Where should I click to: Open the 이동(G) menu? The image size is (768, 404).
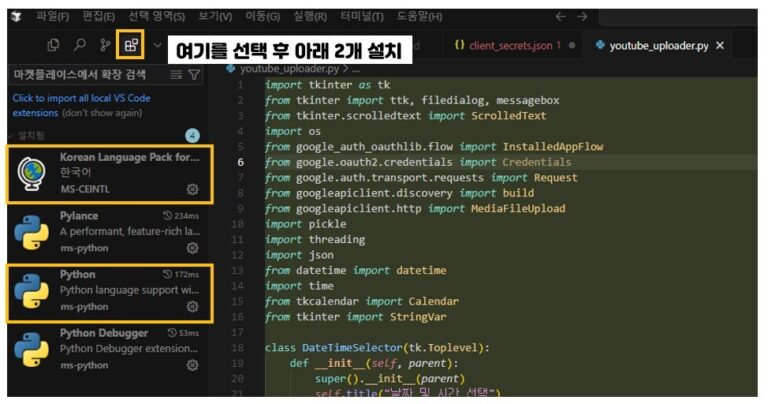click(263, 16)
